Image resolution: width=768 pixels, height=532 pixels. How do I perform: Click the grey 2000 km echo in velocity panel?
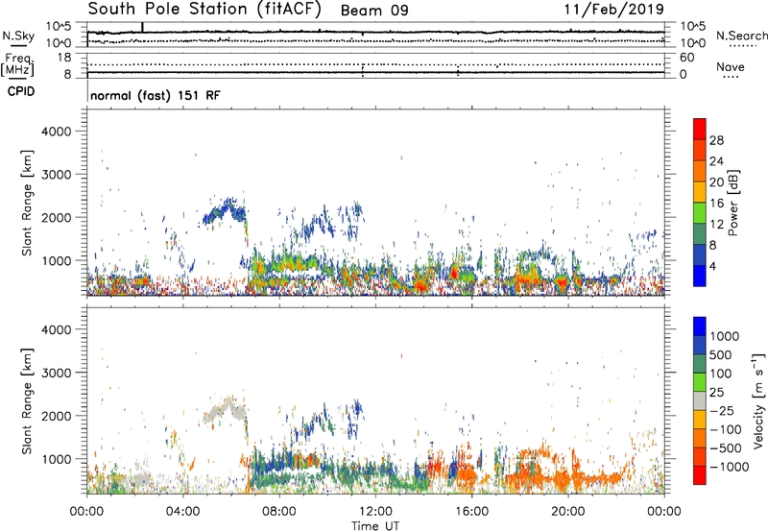point(227,410)
